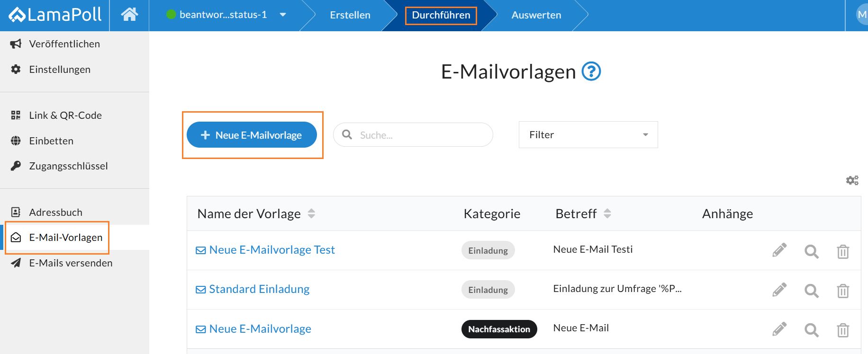This screenshot has height=354, width=868.
Task: Edit Standard Einladung with the pencil icon
Action: [x=779, y=290]
